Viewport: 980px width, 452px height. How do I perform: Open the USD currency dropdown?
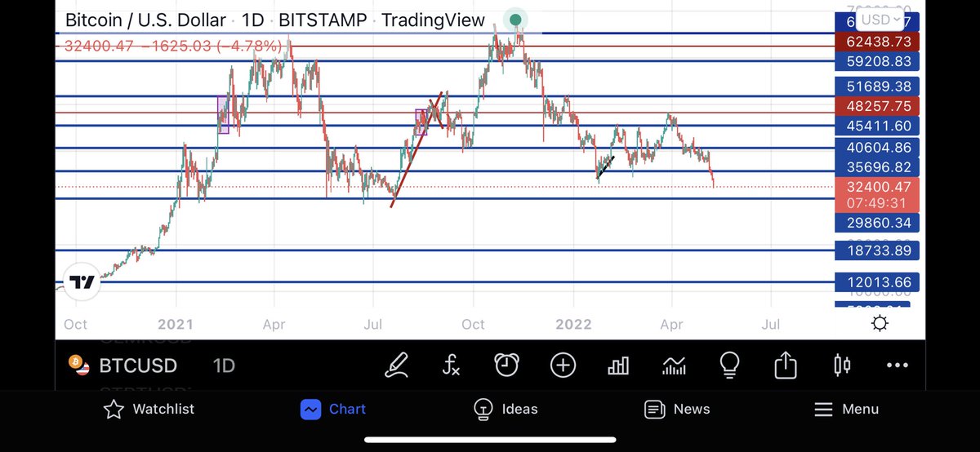881,20
